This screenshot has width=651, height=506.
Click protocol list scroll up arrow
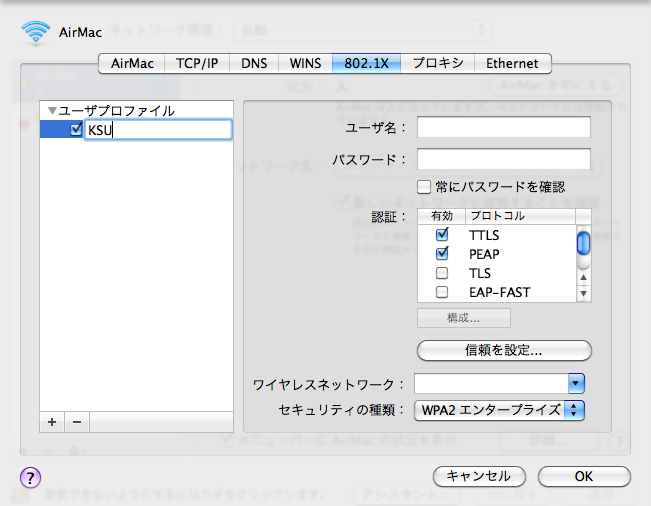tap(583, 277)
